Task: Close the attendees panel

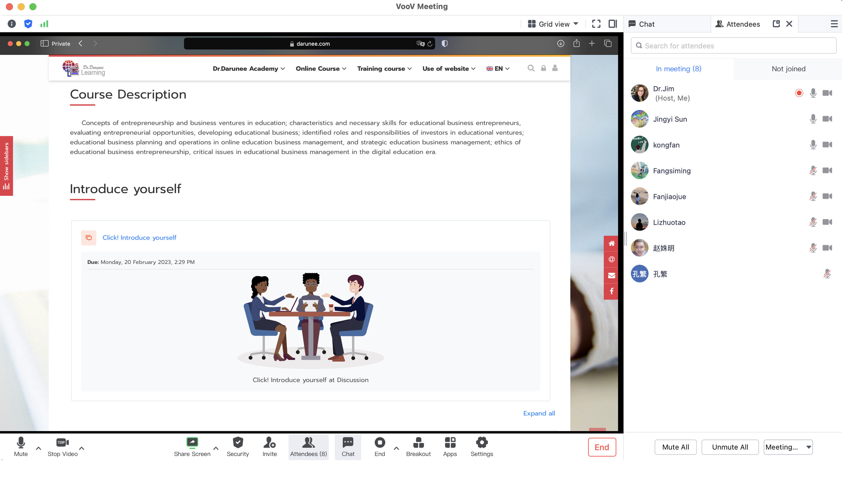Action: click(789, 24)
